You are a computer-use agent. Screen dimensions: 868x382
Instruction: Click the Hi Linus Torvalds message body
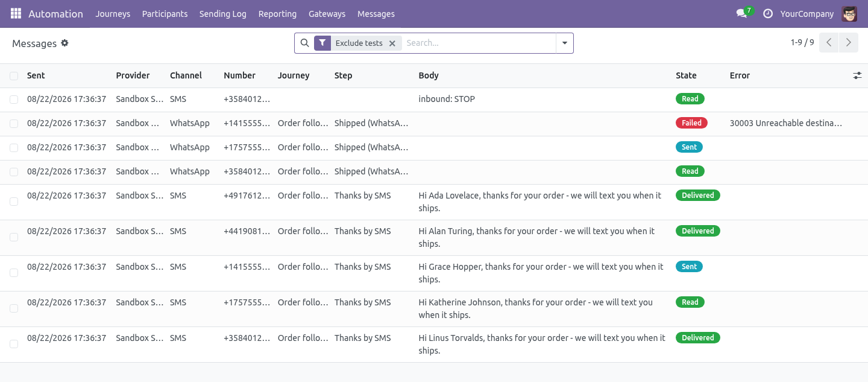(542, 344)
